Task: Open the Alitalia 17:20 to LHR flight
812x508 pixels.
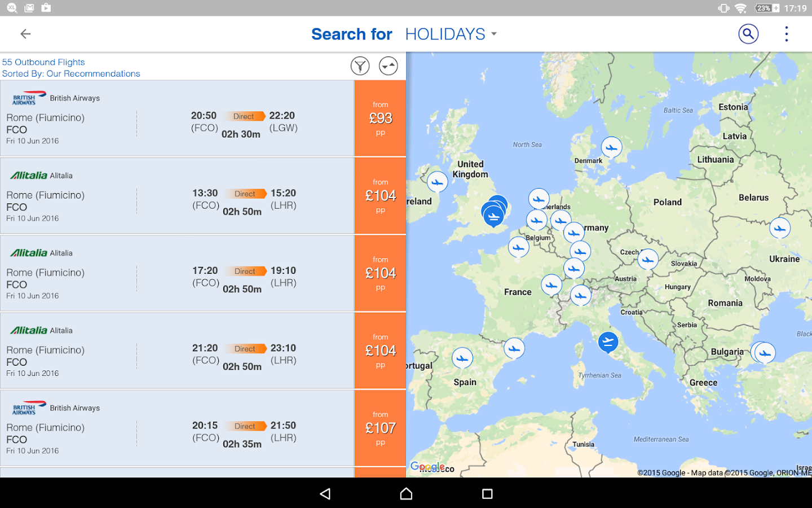Action: 178,273
